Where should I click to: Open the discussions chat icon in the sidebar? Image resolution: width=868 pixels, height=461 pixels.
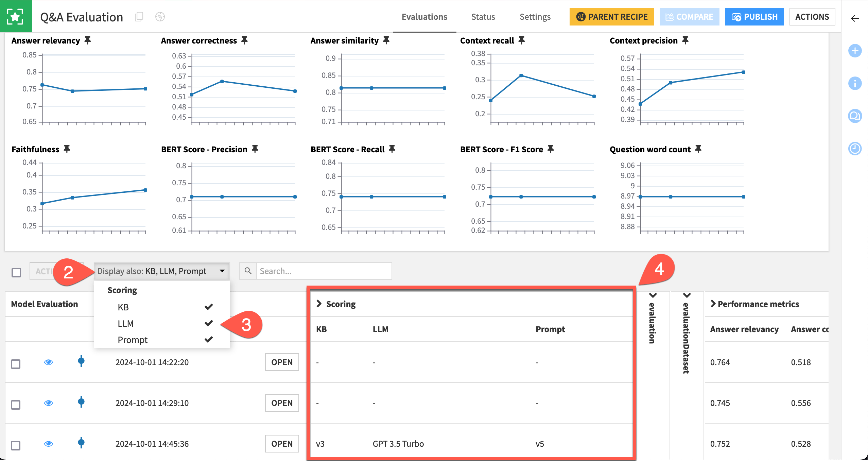click(855, 116)
